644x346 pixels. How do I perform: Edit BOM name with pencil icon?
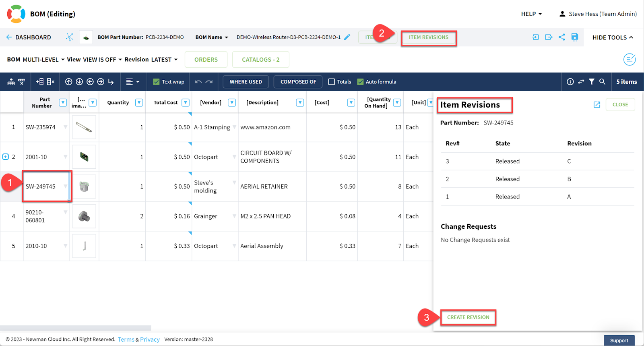click(x=347, y=37)
